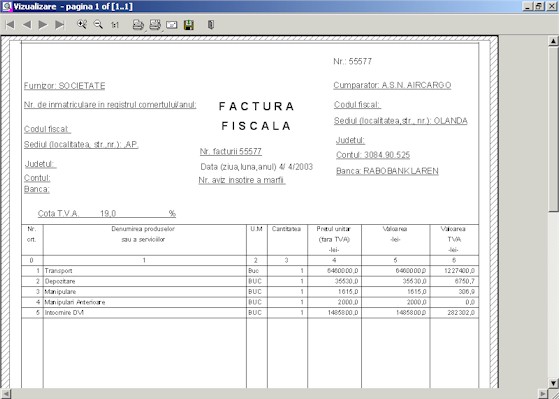Screen dimensions: 560x399
Task: Click Depozitare TVA value 6750,7
Action: click(x=465, y=281)
